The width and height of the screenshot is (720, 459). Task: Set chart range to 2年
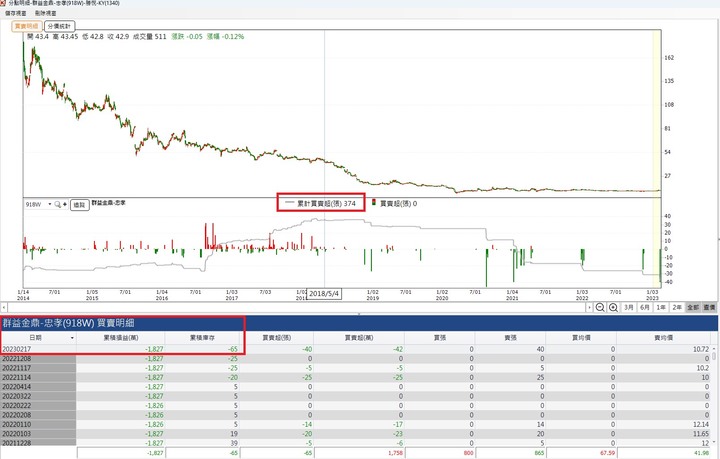[677, 308]
